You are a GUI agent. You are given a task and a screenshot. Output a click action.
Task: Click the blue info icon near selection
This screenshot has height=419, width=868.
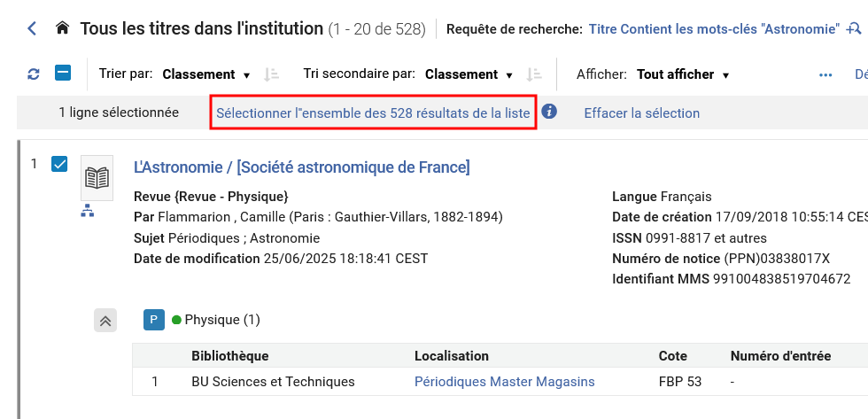coord(549,113)
